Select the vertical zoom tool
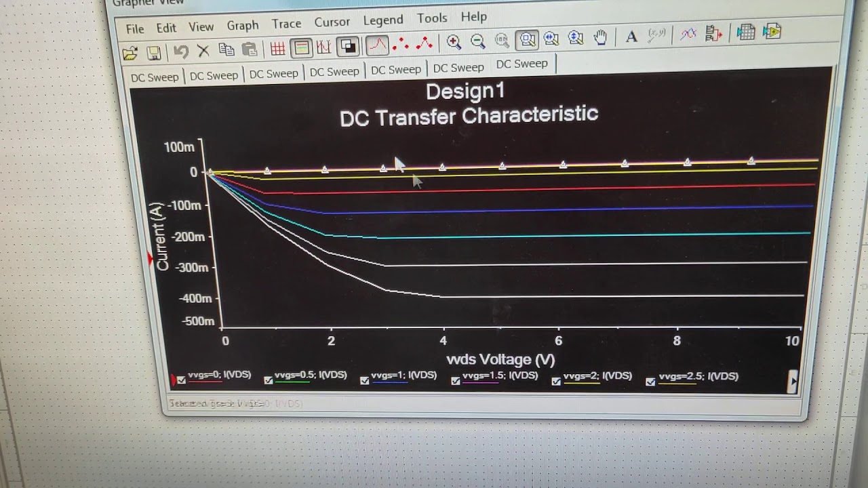The width and height of the screenshot is (868, 488). 575,39
